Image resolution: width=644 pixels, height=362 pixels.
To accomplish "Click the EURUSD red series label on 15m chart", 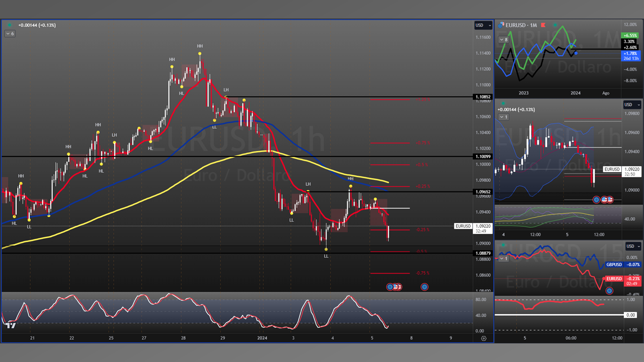I will point(614,279).
